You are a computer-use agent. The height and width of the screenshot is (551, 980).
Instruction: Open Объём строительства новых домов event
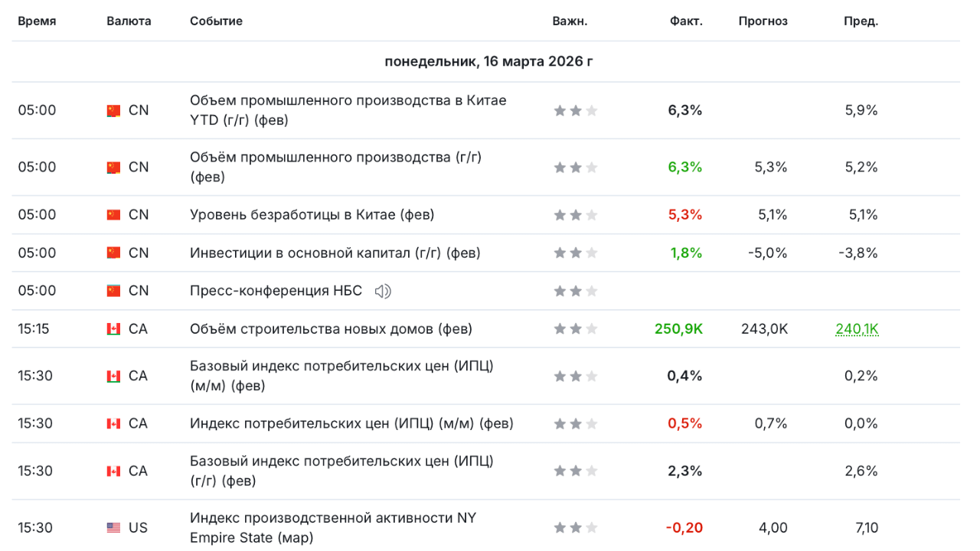click(x=331, y=329)
